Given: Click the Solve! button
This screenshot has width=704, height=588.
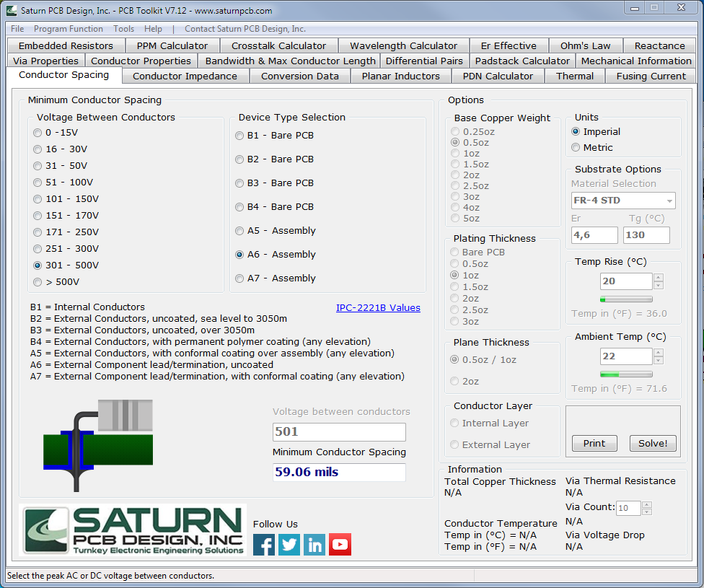Looking at the screenshot, I should click(653, 444).
